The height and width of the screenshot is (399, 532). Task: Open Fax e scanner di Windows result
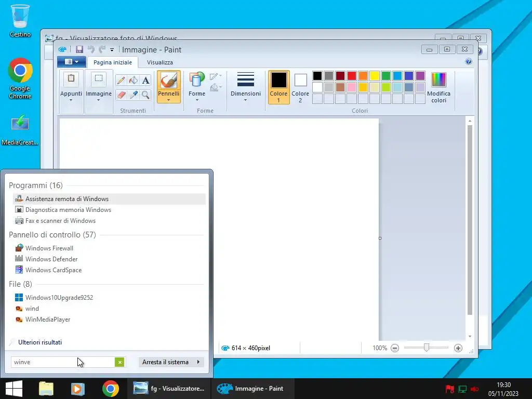(x=109, y=220)
